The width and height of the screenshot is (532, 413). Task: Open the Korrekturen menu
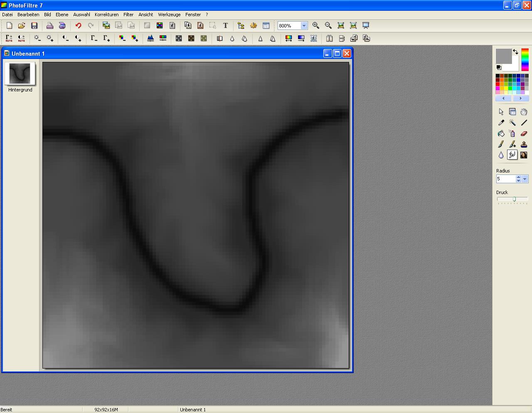106,15
